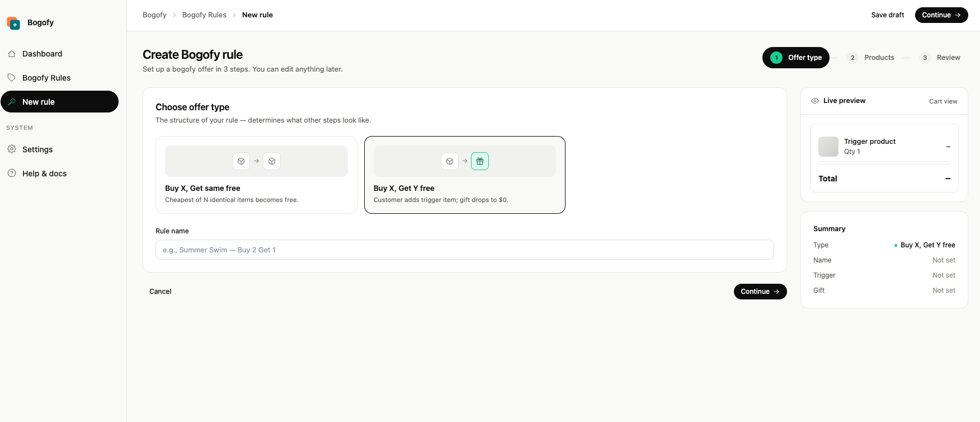
Task: Click Continue below the offer form
Action: point(760,292)
